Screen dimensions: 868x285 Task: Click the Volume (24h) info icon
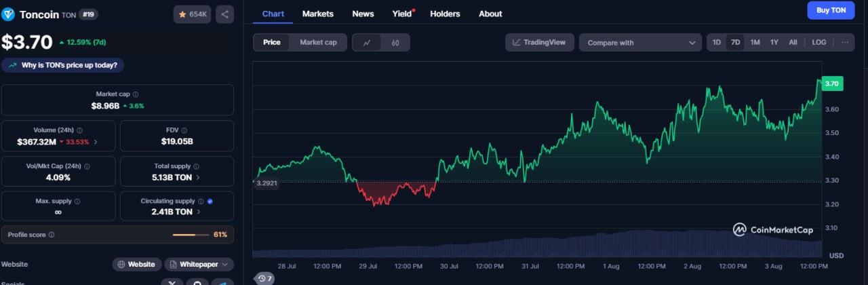pos(80,130)
